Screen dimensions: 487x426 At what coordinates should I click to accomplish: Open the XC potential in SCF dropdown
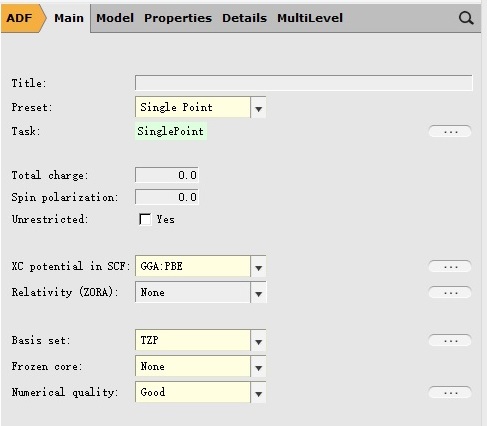(200, 266)
